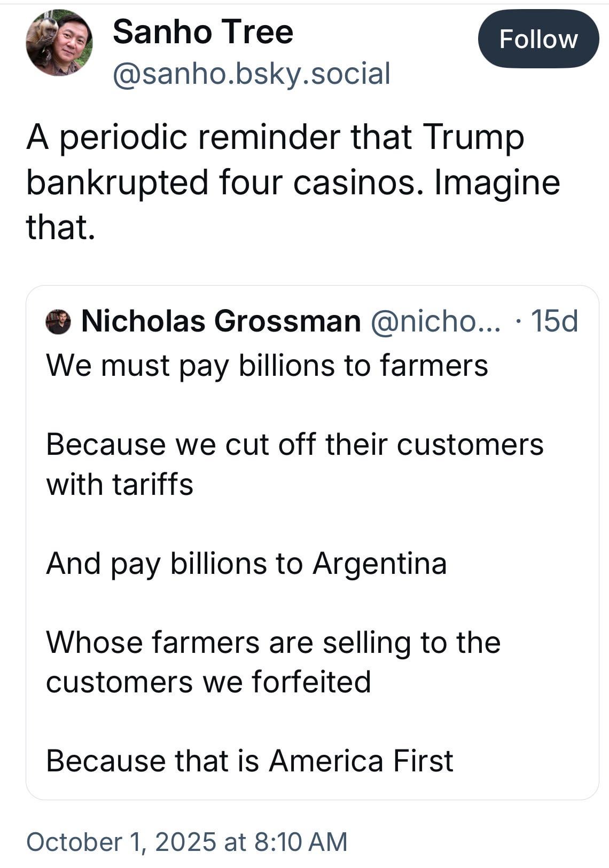Click the line "A periodic reminder that Trump"
Viewport: 609px width, 868px height.
click(275, 137)
